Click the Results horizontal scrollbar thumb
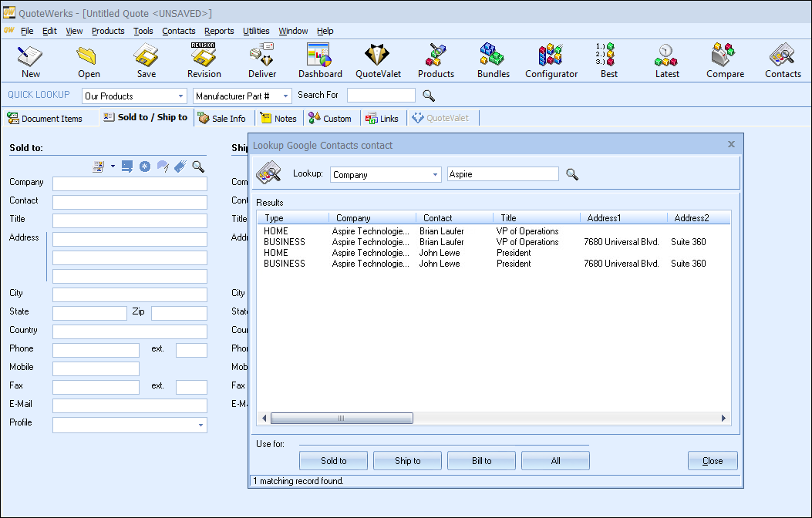Image resolution: width=812 pixels, height=518 pixels. tap(342, 419)
